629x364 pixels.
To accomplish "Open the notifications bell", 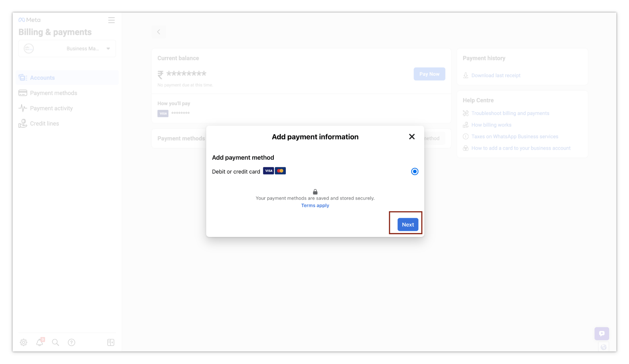I will pyautogui.click(x=40, y=342).
